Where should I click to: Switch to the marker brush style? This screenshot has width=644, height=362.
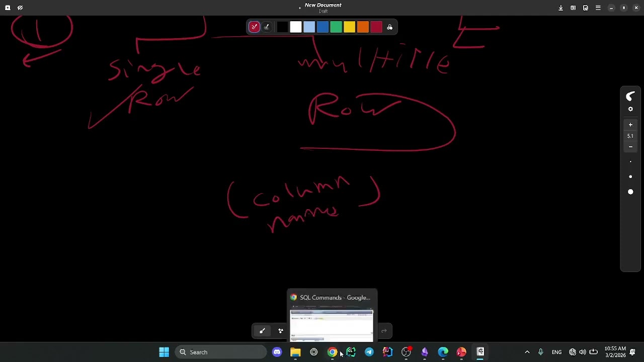click(x=267, y=27)
